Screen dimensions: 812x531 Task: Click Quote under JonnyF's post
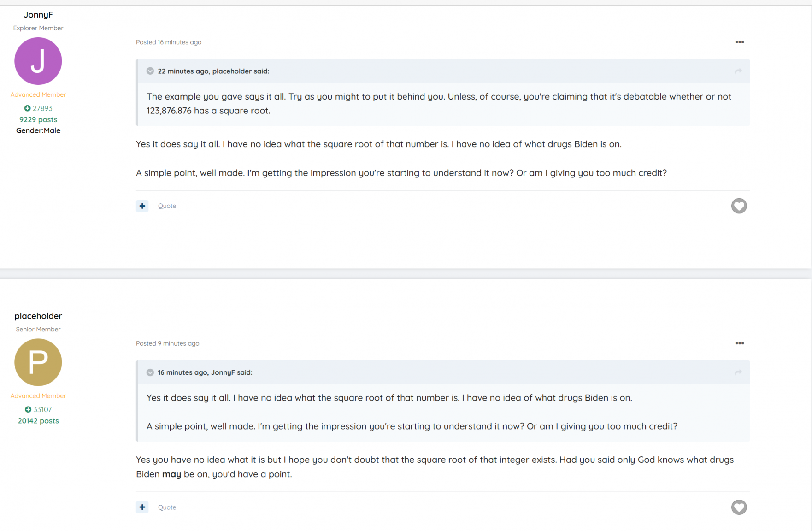[167, 206]
